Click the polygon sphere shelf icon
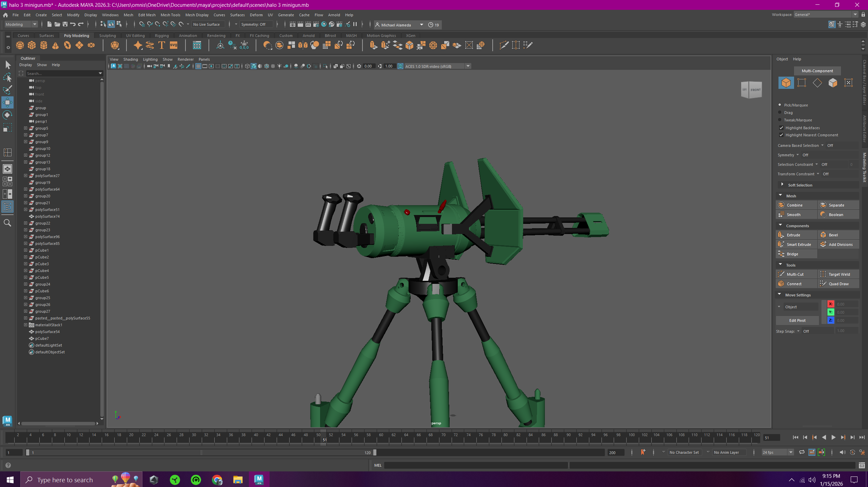The width and height of the screenshot is (868, 487). 20,45
